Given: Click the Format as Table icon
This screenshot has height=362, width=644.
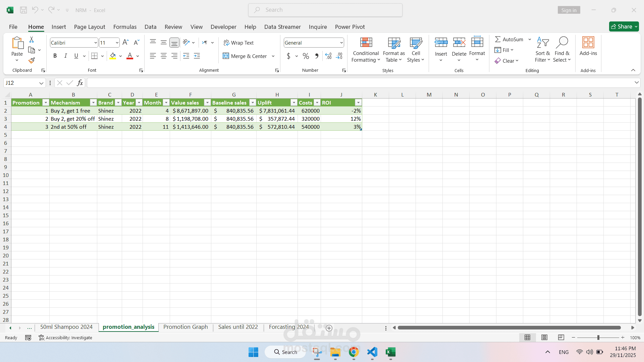Looking at the screenshot, I should click(x=394, y=43).
